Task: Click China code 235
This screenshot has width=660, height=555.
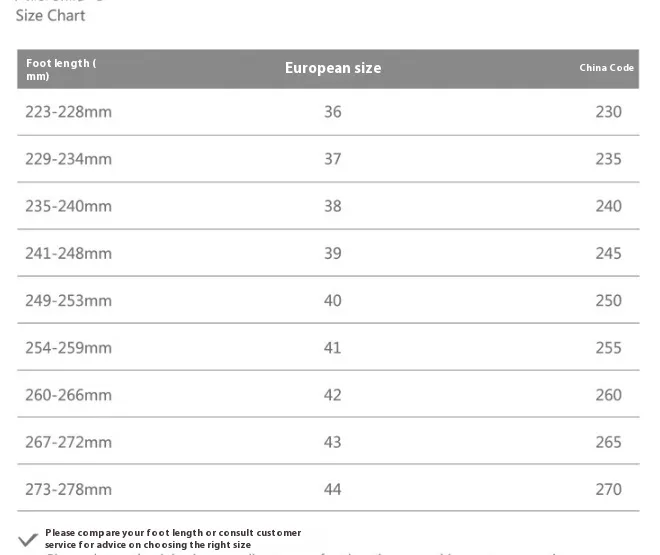Action: point(608,159)
